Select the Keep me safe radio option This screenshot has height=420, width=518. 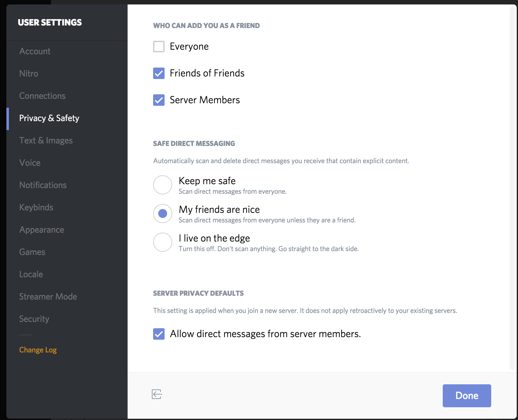point(163,185)
